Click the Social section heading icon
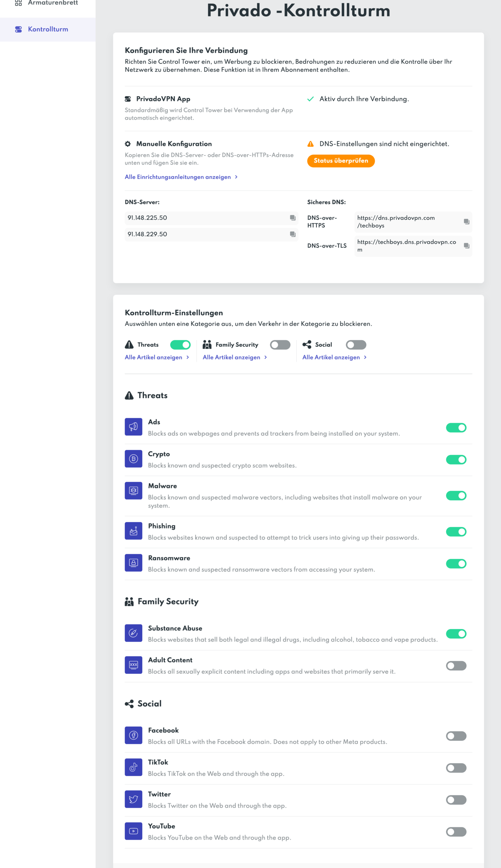 (129, 704)
